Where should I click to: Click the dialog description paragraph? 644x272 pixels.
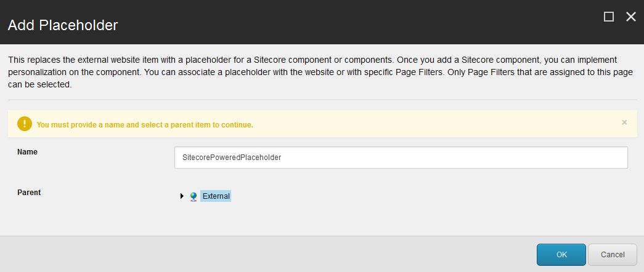point(308,73)
